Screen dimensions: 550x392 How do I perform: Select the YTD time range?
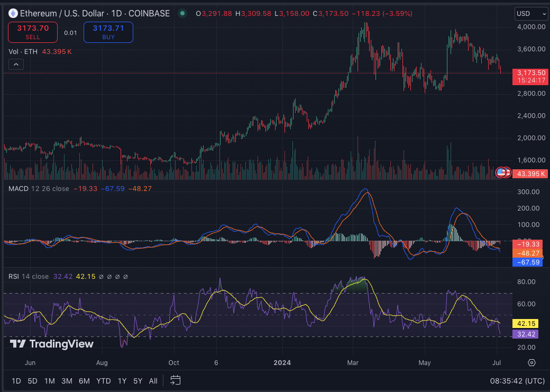click(104, 381)
